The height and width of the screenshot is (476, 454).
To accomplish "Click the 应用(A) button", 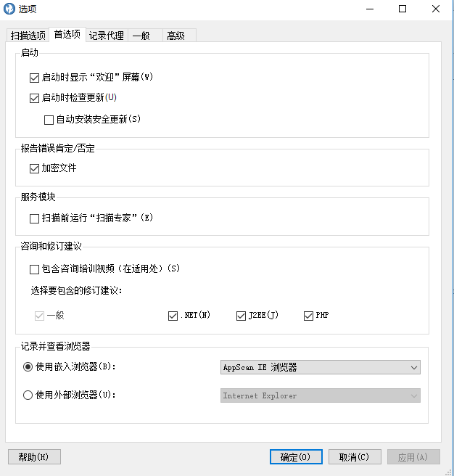I will click(413, 457).
